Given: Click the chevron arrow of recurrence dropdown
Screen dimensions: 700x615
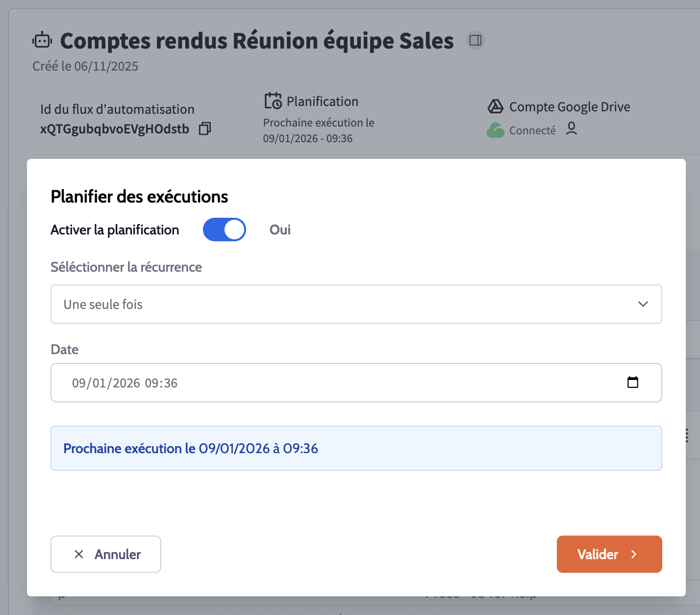Looking at the screenshot, I should tap(643, 304).
